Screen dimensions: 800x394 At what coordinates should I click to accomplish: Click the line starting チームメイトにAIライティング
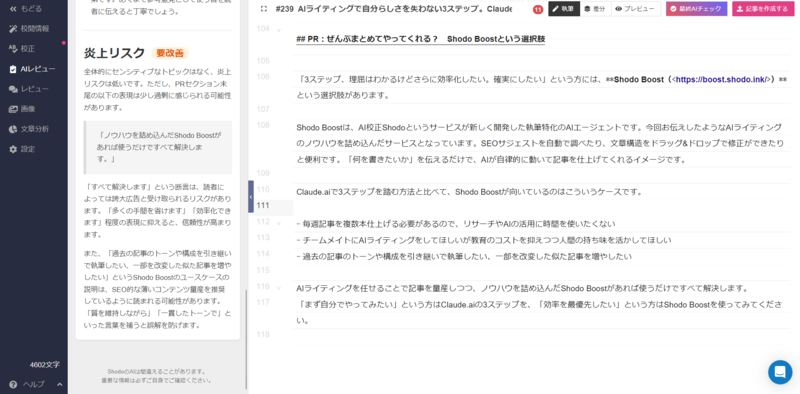(x=484, y=240)
